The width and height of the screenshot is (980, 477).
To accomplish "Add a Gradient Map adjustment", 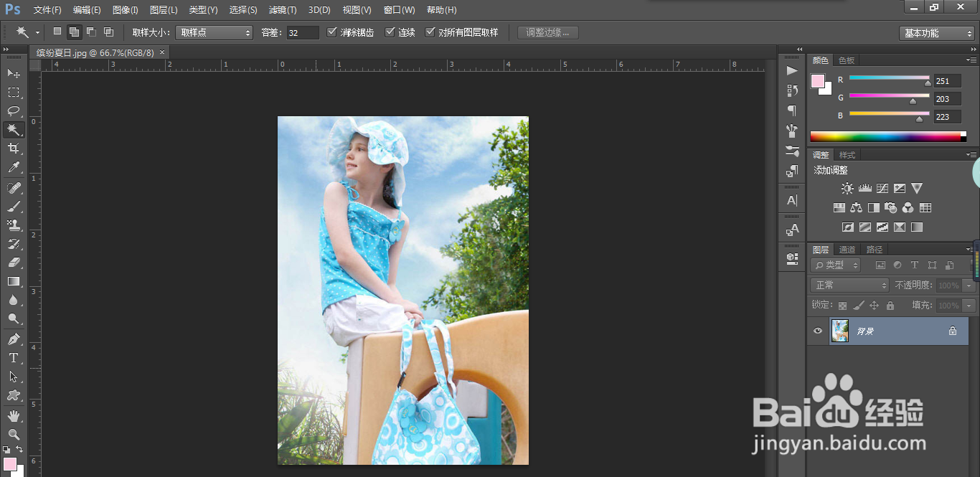I will point(917,227).
